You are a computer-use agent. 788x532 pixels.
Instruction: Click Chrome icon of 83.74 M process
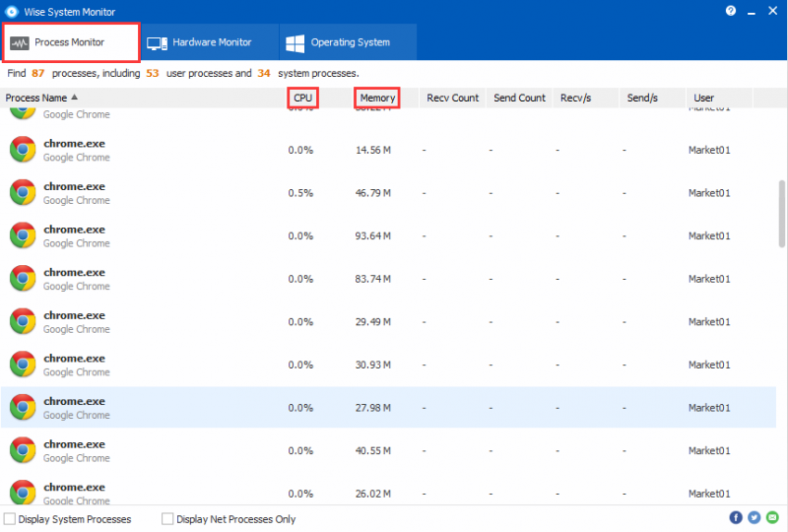(23, 278)
